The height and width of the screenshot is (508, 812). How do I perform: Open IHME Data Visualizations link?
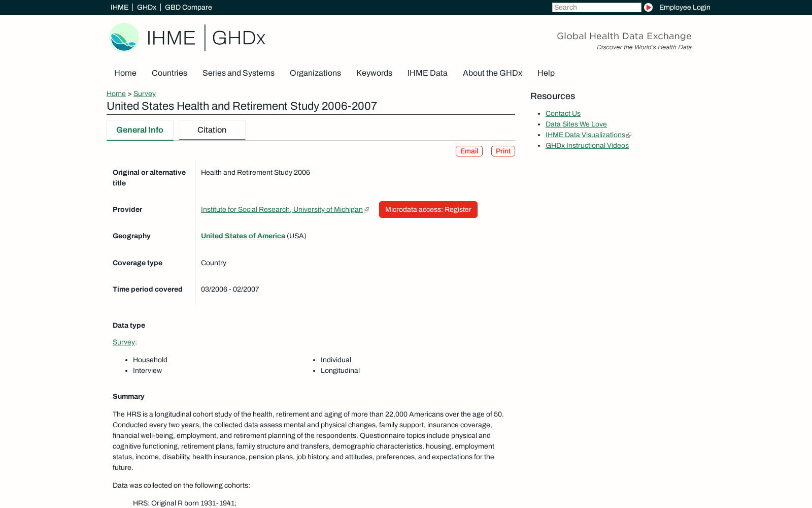585,135
